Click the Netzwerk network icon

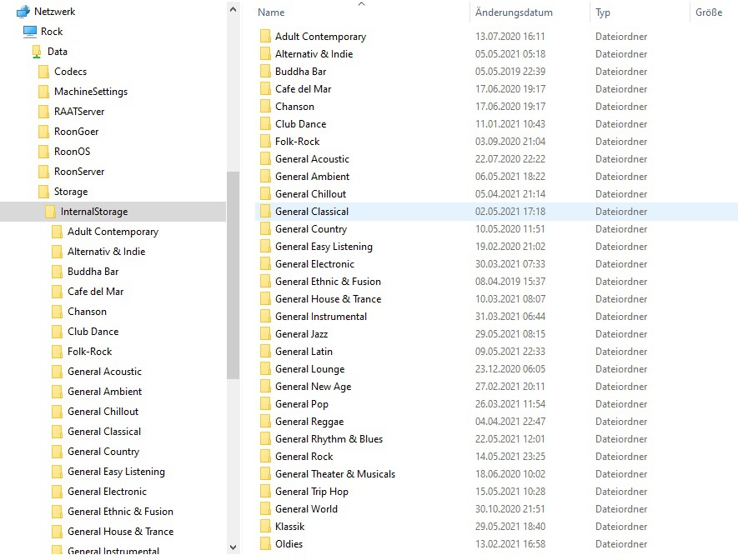click(23, 12)
